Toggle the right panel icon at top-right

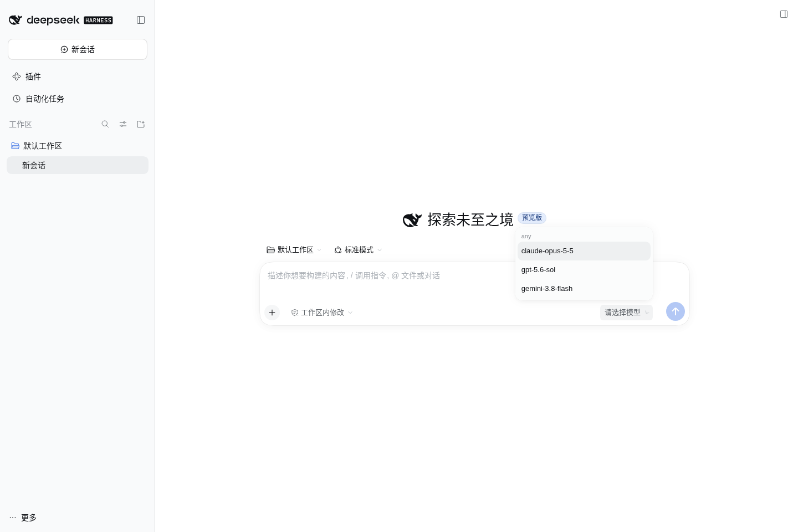(x=784, y=14)
